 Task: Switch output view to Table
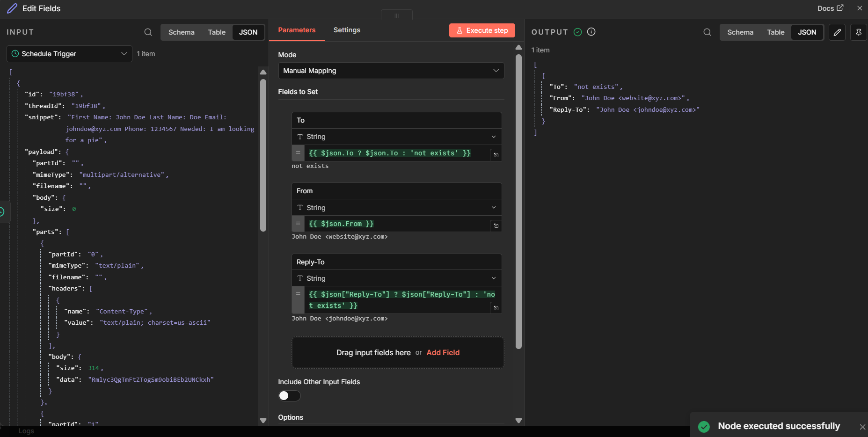click(775, 32)
